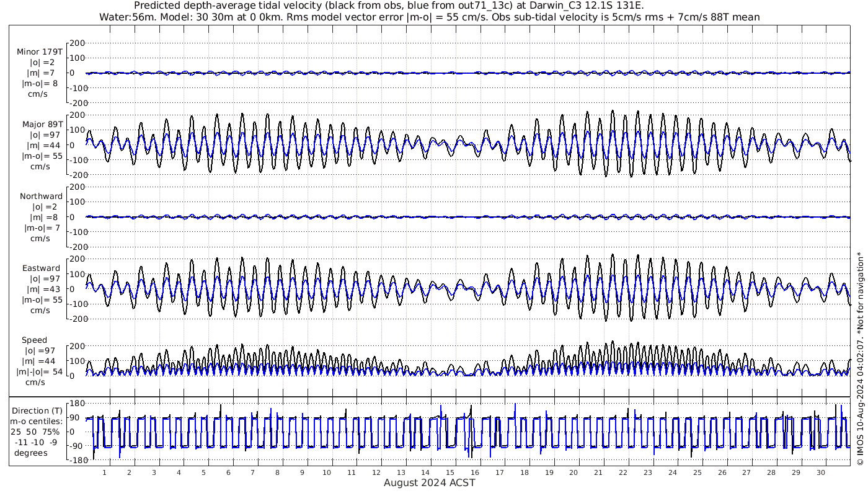This screenshot has height=496, width=868.
Task: Click "|m|-|o|= 54" under Speed
Action: [x=41, y=371]
